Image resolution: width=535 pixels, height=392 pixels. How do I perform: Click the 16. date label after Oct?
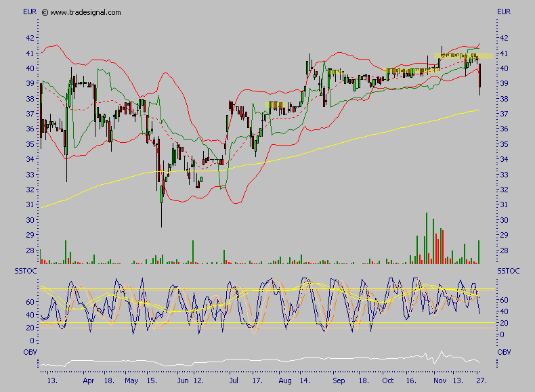(x=411, y=380)
